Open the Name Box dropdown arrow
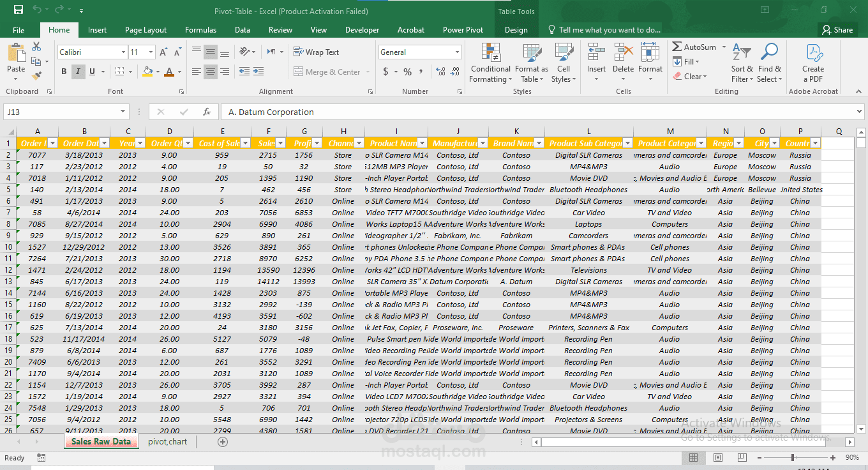 pyautogui.click(x=123, y=112)
